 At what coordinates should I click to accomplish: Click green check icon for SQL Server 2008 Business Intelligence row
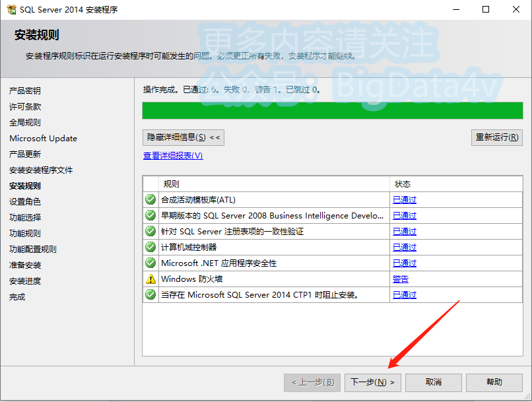pos(150,215)
